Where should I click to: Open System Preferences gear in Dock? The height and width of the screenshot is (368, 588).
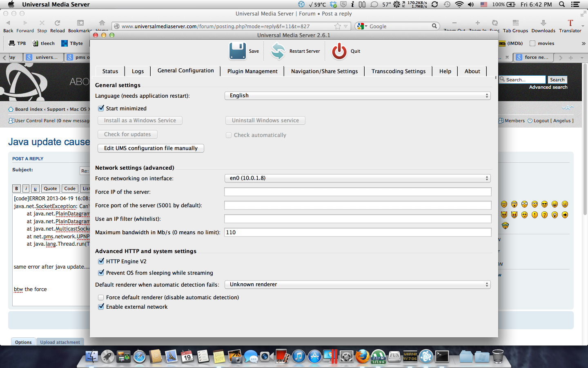click(x=346, y=356)
